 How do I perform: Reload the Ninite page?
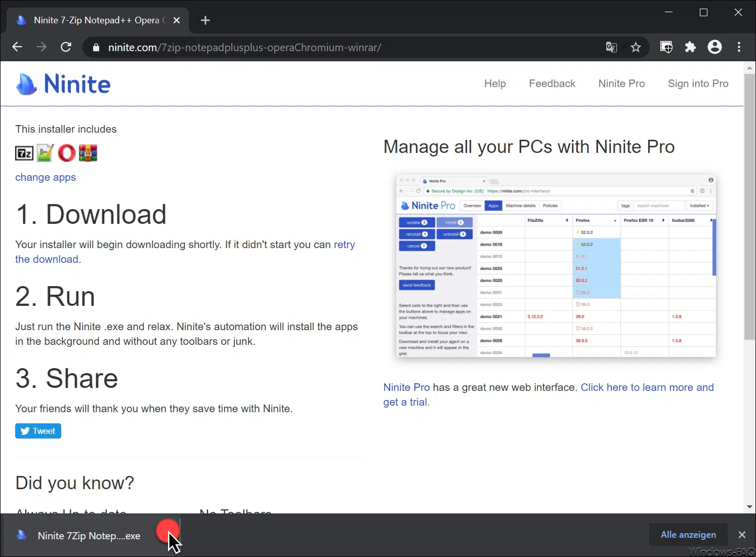66,48
